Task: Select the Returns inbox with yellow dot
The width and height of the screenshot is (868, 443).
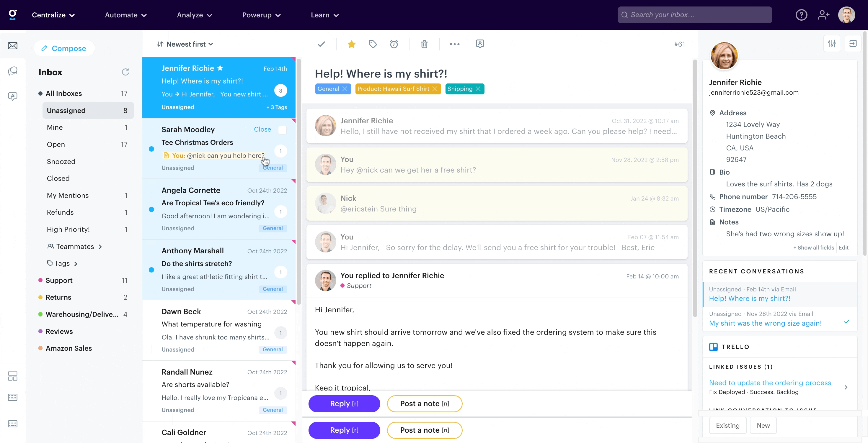Action: [x=58, y=297]
